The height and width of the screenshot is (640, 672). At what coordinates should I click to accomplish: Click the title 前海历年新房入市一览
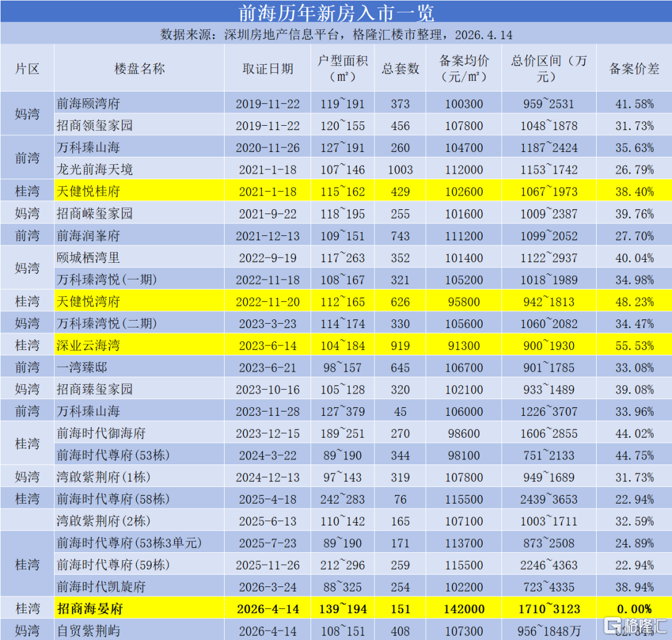(x=336, y=13)
